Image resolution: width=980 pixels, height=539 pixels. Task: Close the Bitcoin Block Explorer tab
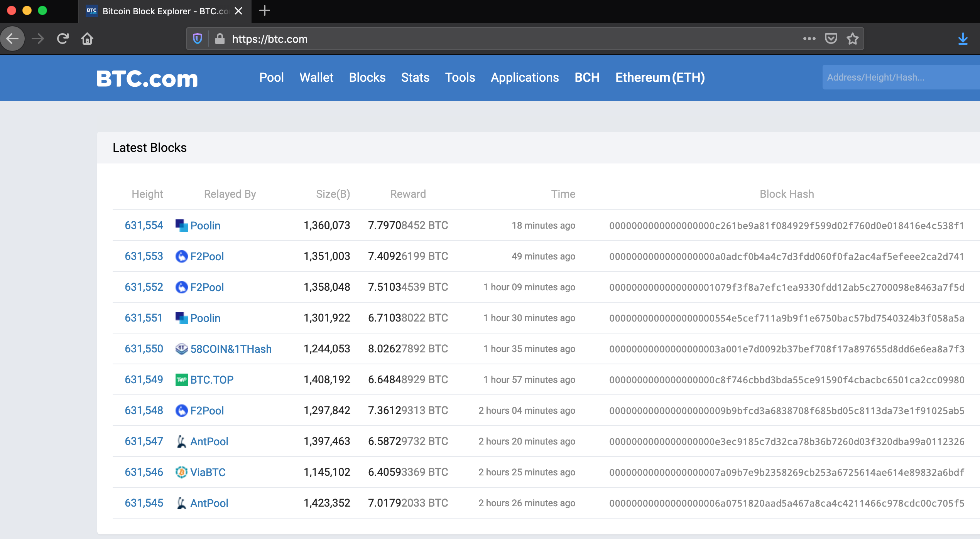(x=239, y=11)
